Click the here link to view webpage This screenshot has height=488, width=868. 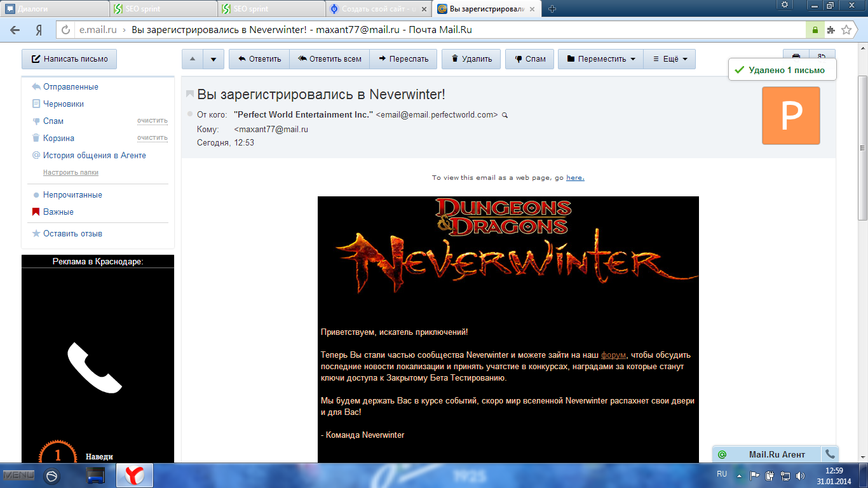575,178
